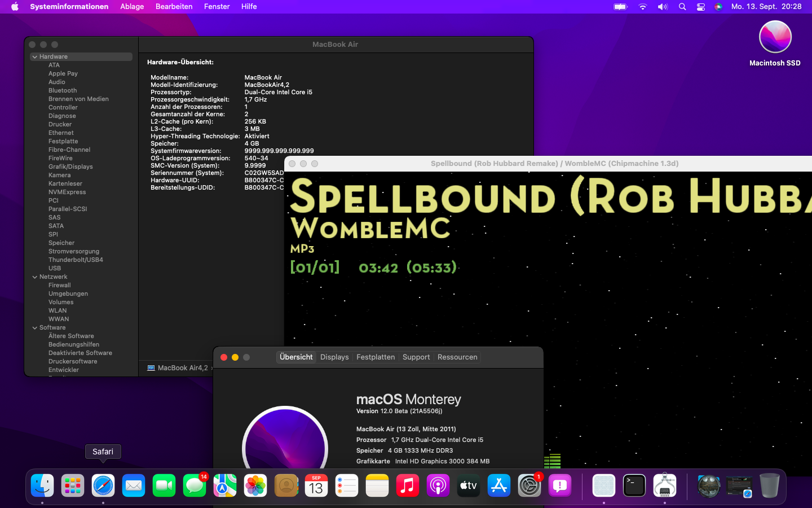Click the battery status icon
Viewport: 812px width, 508px height.
pos(621,7)
